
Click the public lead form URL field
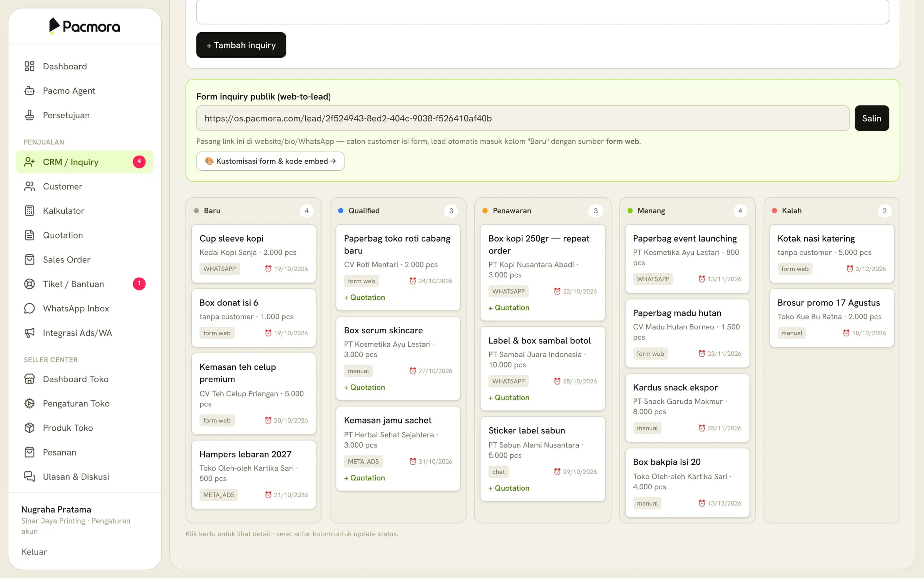point(523,118)
